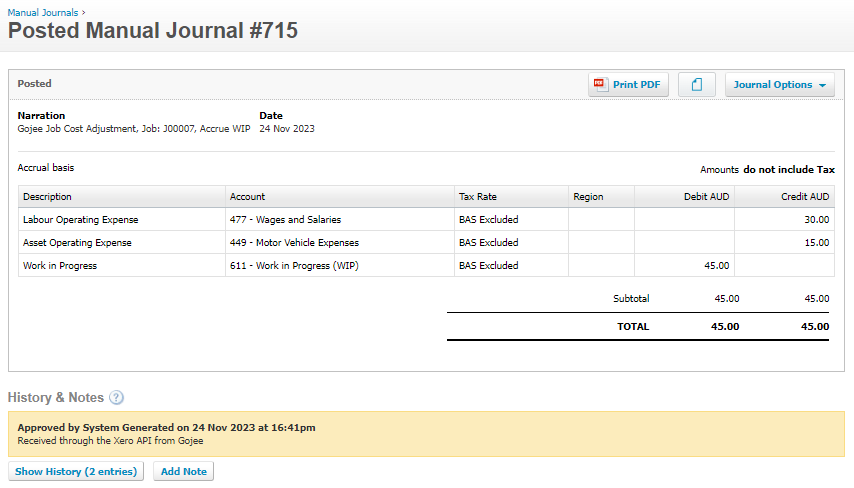Viewport: 854px width, 488px height.
Task: Click the copy journal page icon button
Action: coord(697,84)
